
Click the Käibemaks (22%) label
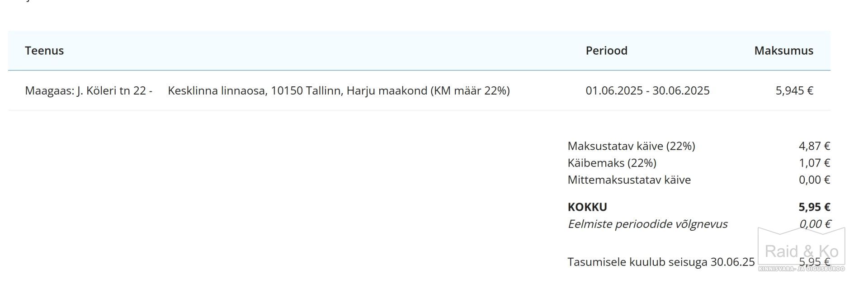[612, 163]
